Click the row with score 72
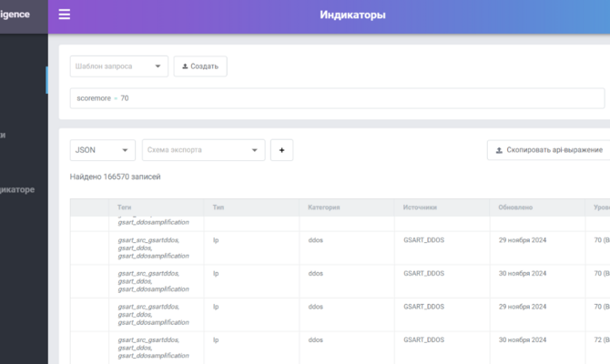610x364 pixels. [x=340, y=348]
